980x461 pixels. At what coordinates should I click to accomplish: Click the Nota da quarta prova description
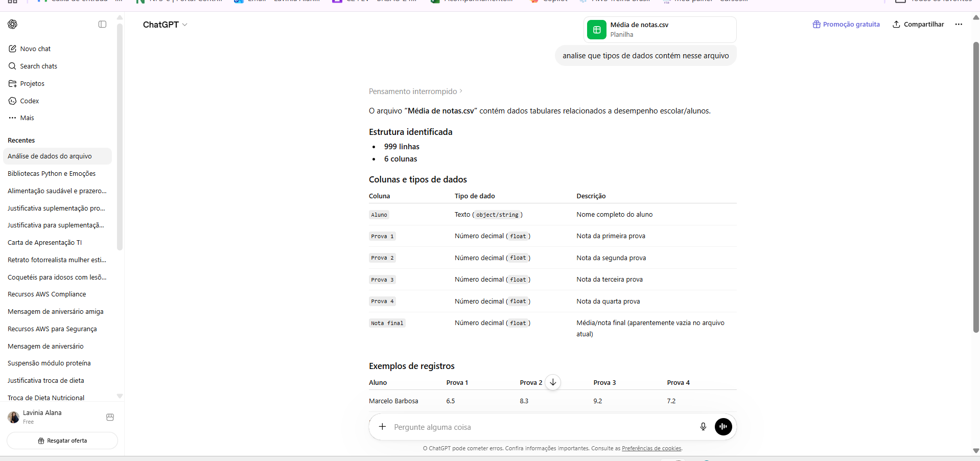[x=608, y=302]
